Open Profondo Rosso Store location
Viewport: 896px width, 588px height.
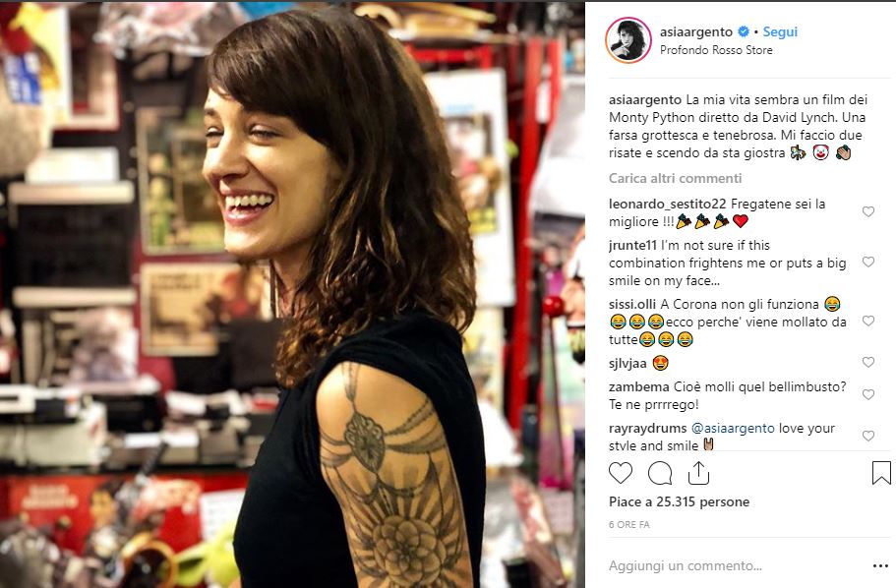(x=716, y=50)
